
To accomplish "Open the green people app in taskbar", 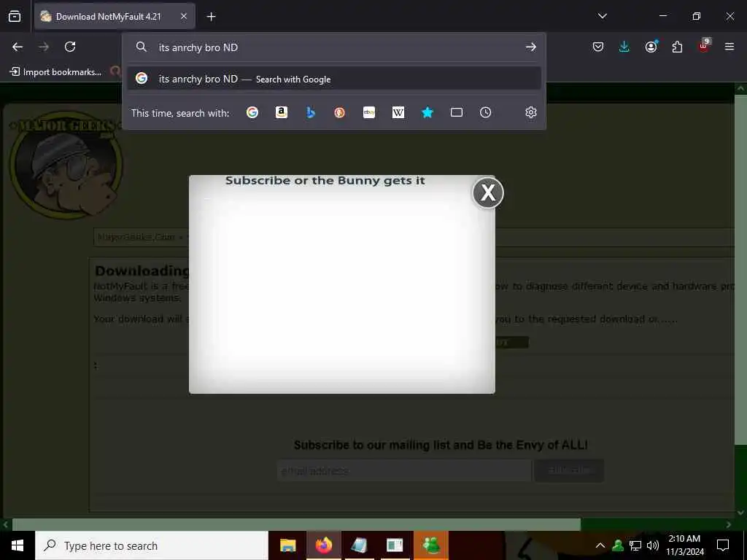I will click(431, 545).
